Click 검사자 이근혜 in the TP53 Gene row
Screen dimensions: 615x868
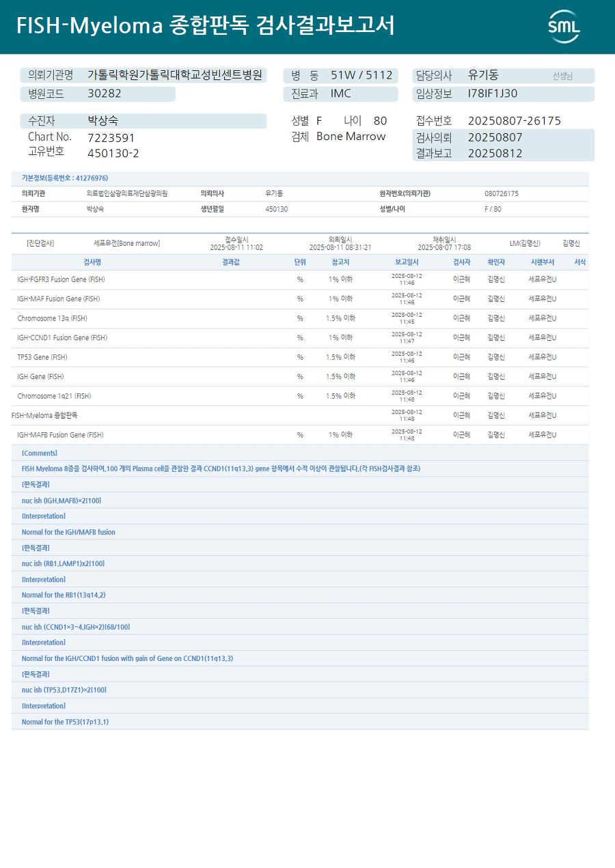pos(461,357)
